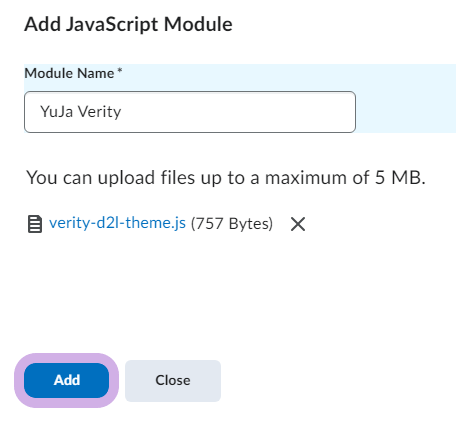Click the light blue highlighted area beside input
The width and height of the screenshot is (456, 423).
[x=406, y=112]
